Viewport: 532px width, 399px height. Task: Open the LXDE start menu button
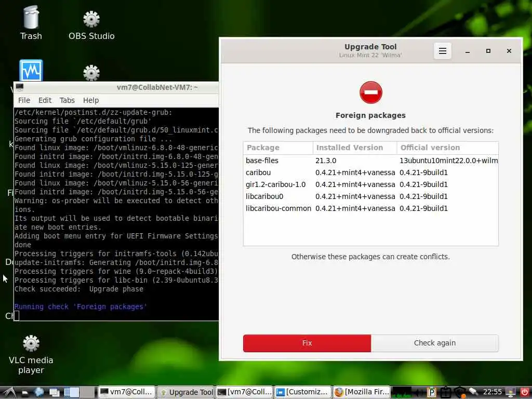(x=8, y=392)
